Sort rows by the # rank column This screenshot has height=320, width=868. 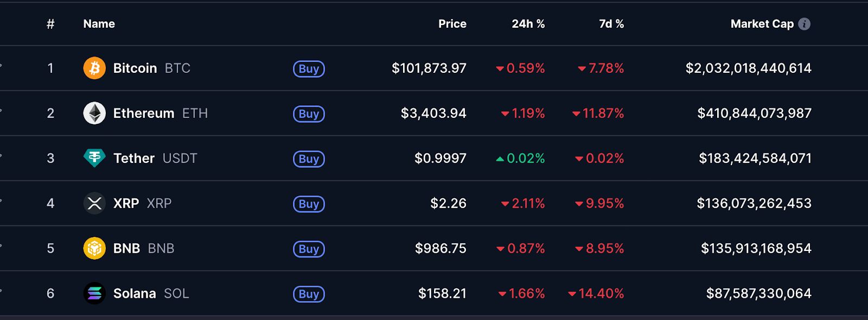[51, 23]
